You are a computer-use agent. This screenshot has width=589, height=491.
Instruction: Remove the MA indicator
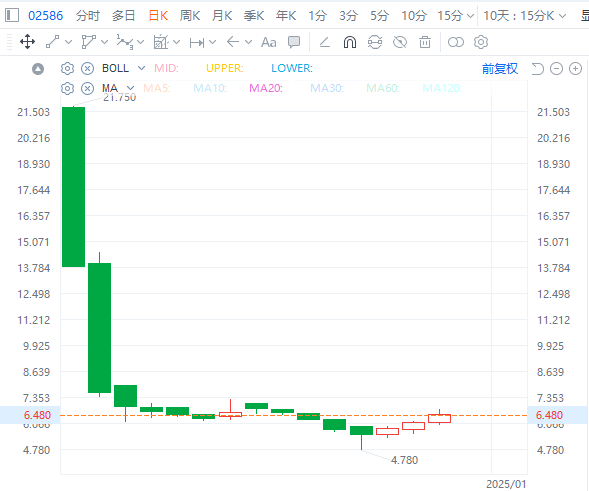click(88, 89)
